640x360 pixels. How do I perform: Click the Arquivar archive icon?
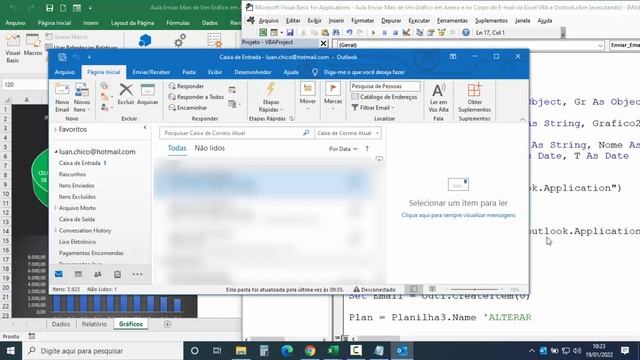pyautogui.click(x=147, y=94)
